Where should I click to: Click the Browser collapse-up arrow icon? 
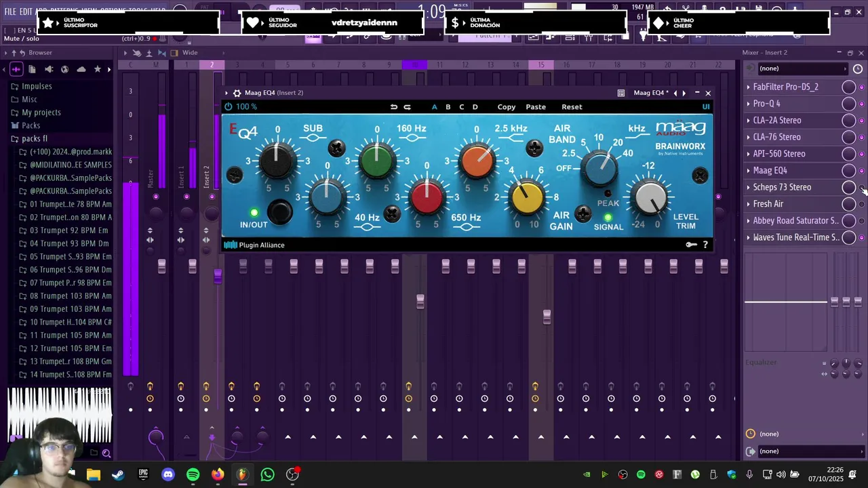coord(14,52)
